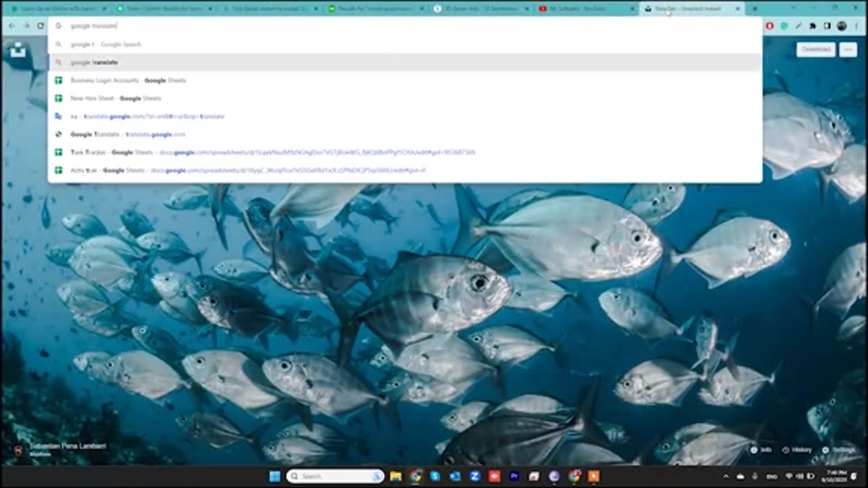Open the red recorder app on taskbar
868x488 pixels.
[494, 476]
